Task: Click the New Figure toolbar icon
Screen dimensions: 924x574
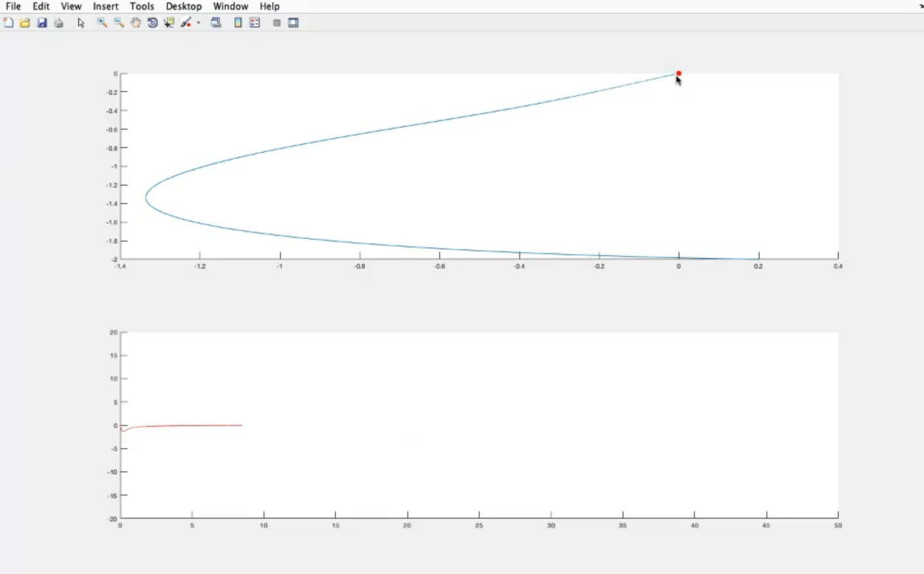Action: [x=8, y=23]
